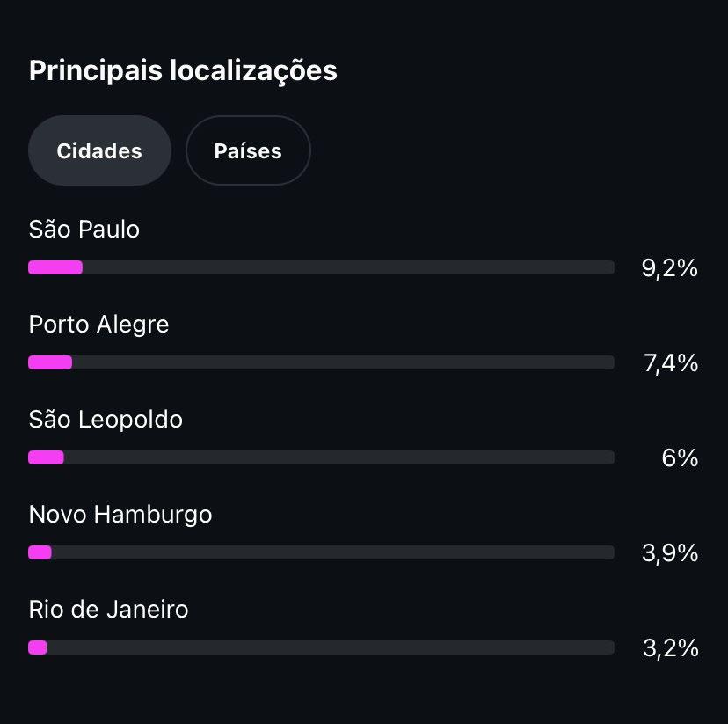Click the pink fill of São Leopoldo's bar
The image size is (728, 724).
coord(46,457)
